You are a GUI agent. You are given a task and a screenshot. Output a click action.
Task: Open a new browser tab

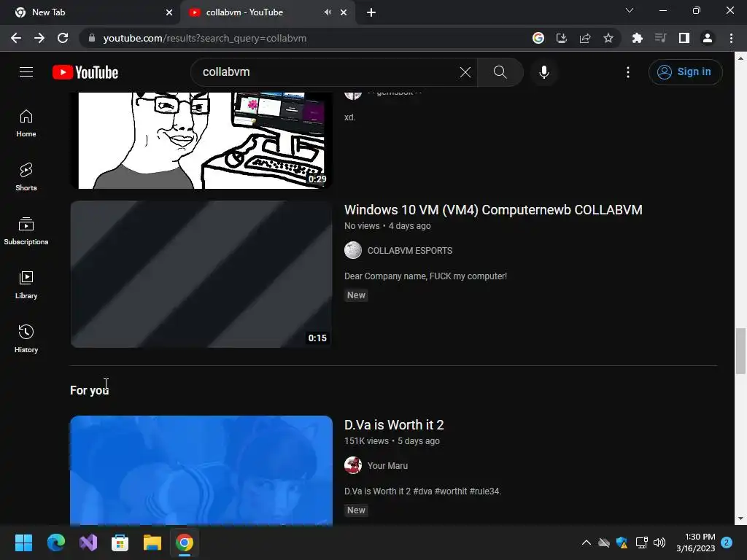pyautogui.click(x=371, y=12)
